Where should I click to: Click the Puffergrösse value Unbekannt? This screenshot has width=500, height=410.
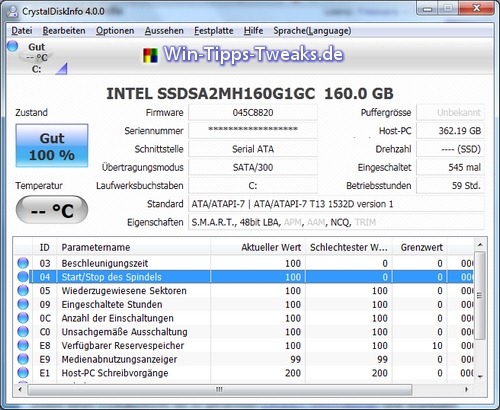pos(450,113)
